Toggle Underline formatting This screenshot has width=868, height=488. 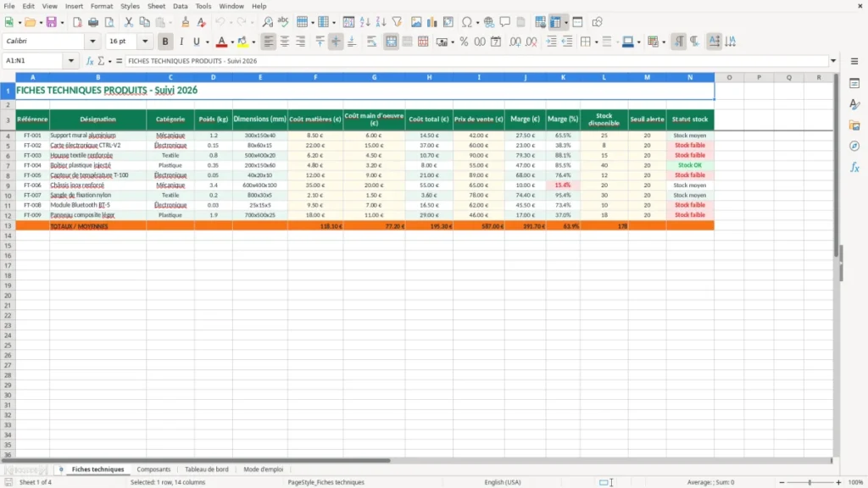pyautogui.click(x=196, y=42)
